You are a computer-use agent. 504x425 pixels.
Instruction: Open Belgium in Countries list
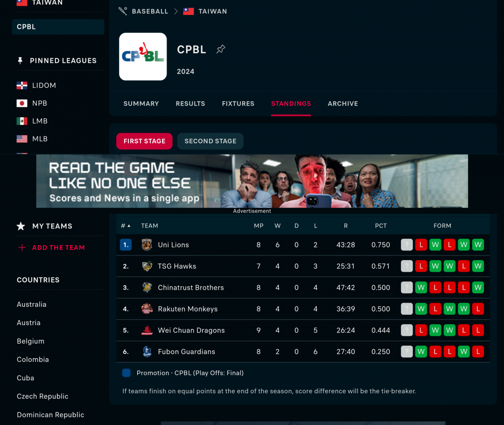pos(30,341)
